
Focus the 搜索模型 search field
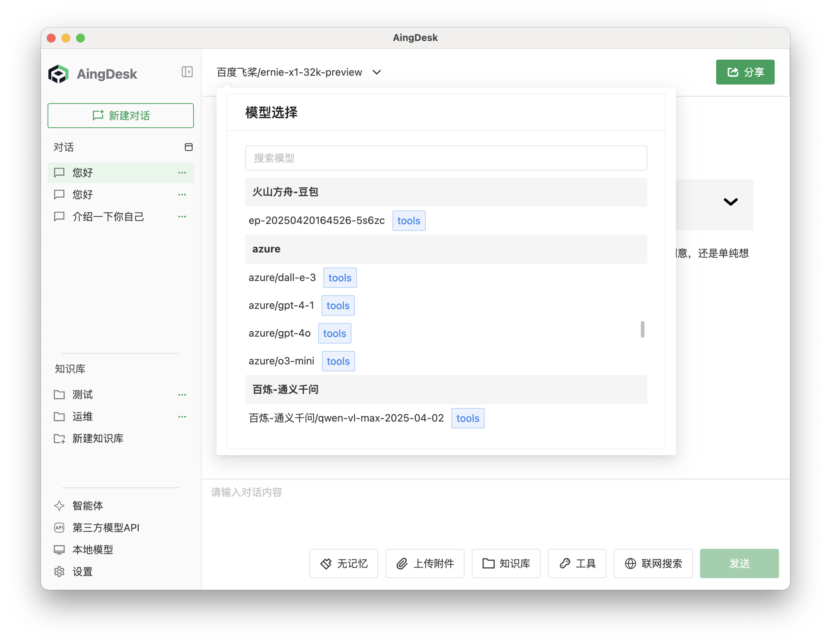pyautogui.click(x=445, y=158)
